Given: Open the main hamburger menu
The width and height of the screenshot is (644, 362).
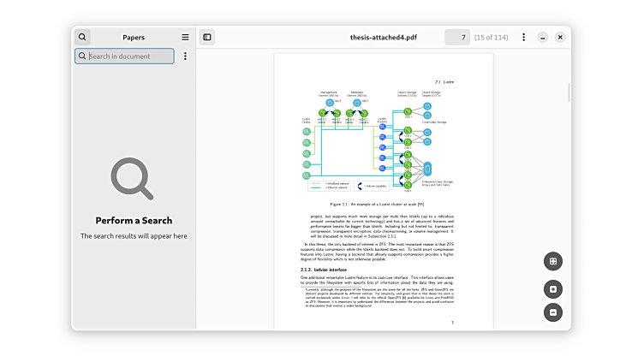Looking at the screenshot, I should click(x=185, y=37).
